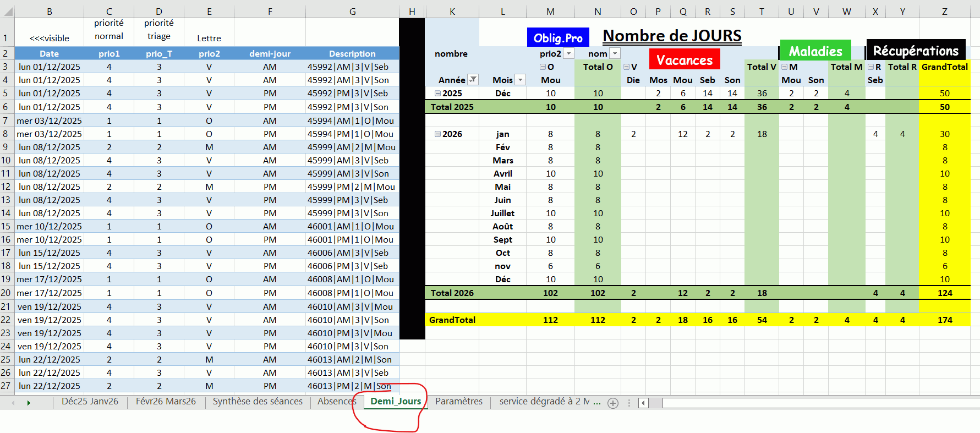Open the Synthèse des séances sheet tab
980x433 pixels.
(258, 402)
